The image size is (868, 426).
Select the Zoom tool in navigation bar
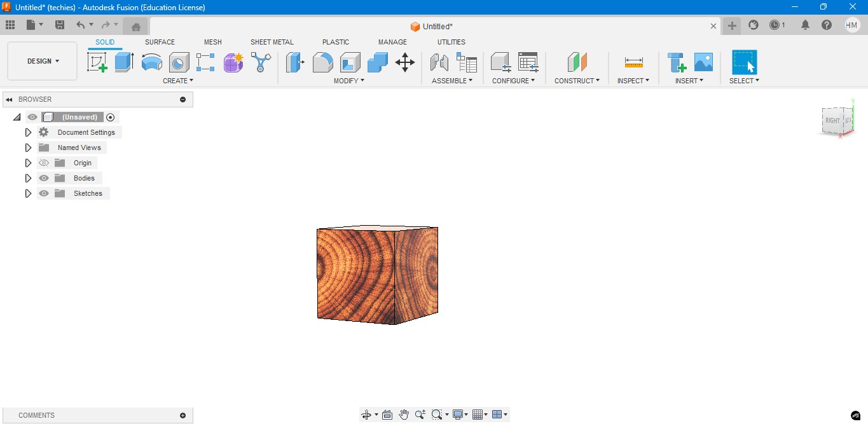[x=420, y=415]
